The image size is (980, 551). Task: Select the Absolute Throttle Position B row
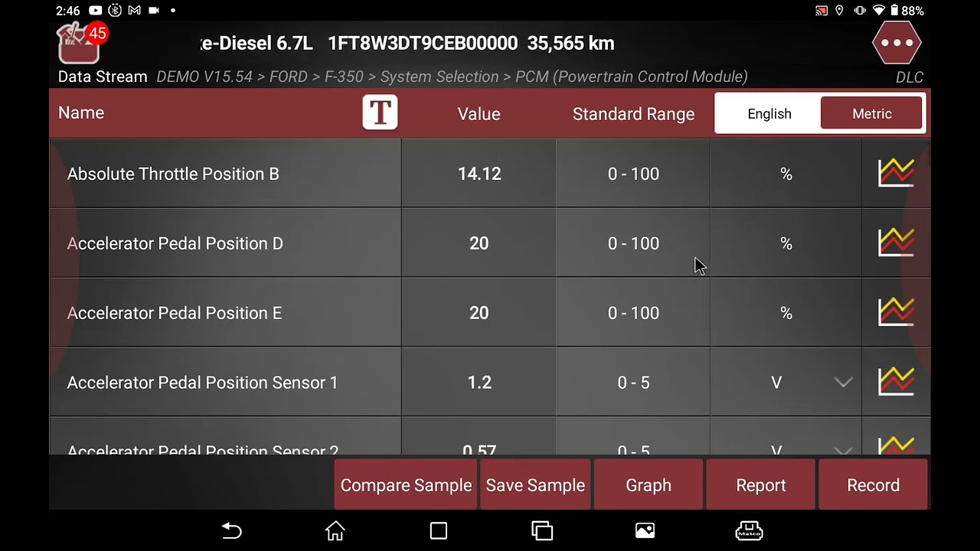tap(490, 173)
